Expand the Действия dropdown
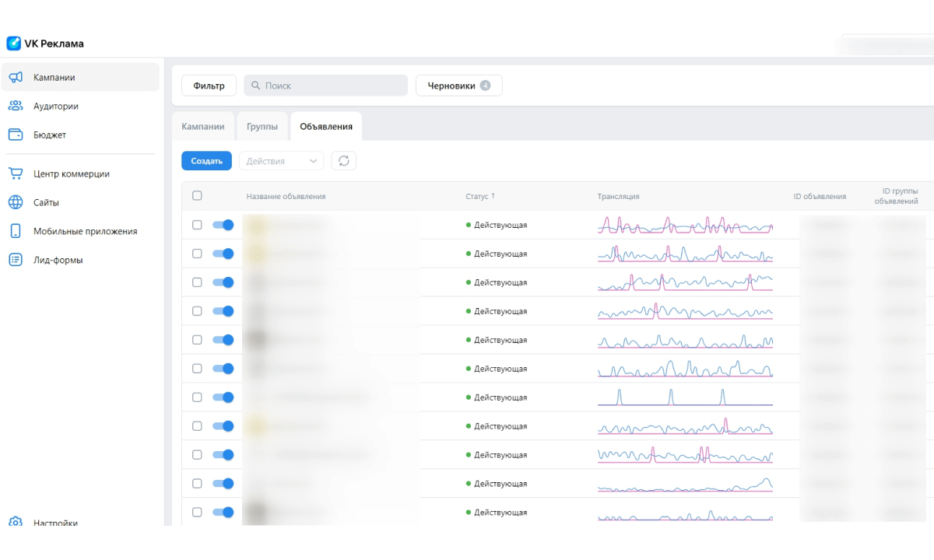934x560 pixels. [x=282, y=161]
